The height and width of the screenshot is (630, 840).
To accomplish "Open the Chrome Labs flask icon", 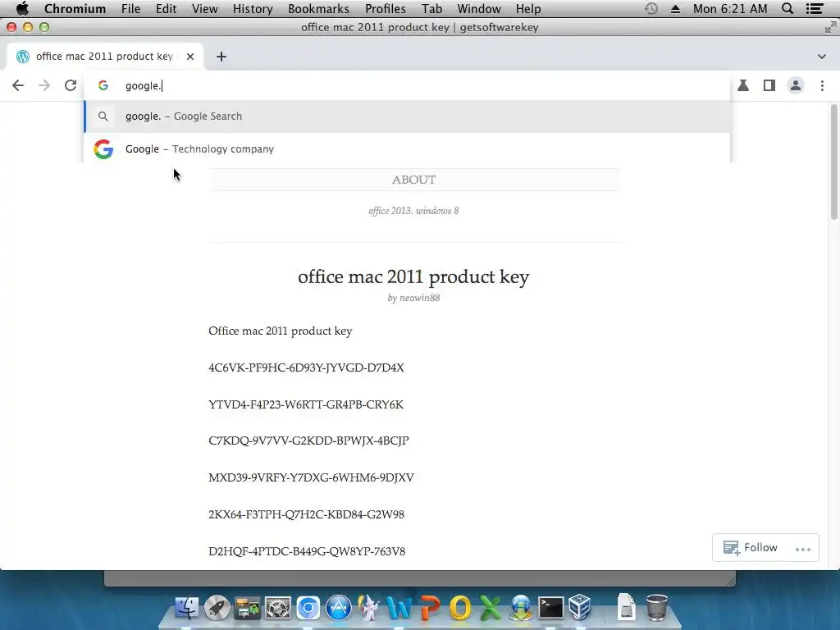I will point(743,85).
